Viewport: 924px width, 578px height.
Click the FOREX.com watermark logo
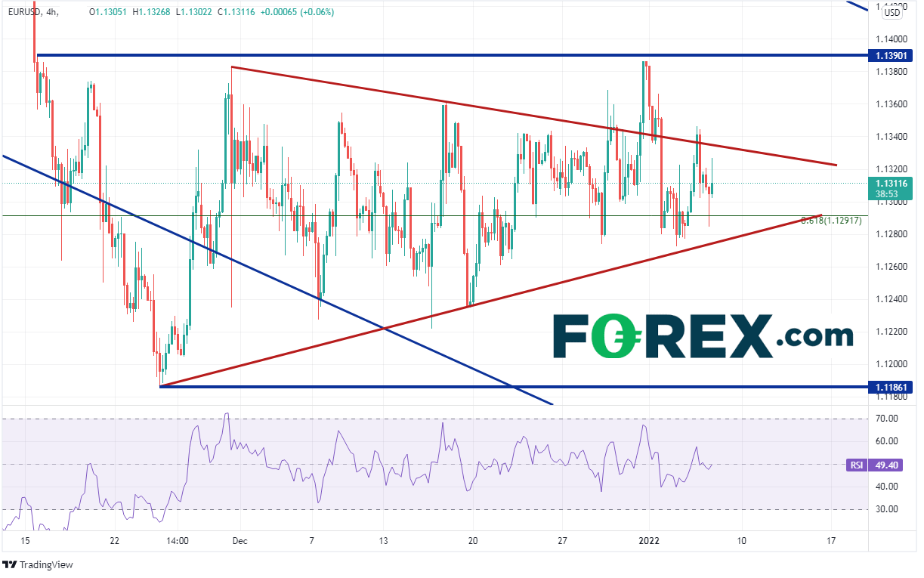(x=703, y=335)
